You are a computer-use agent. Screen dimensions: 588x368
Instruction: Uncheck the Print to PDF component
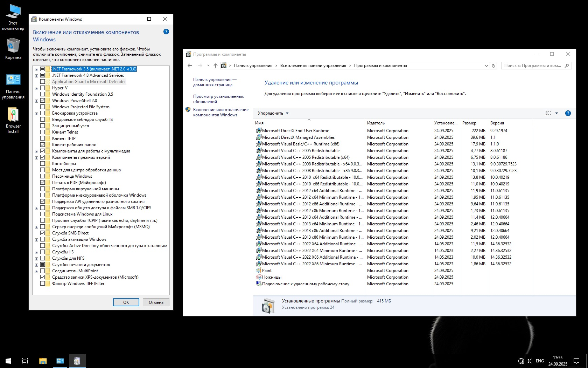coord(42,183)
